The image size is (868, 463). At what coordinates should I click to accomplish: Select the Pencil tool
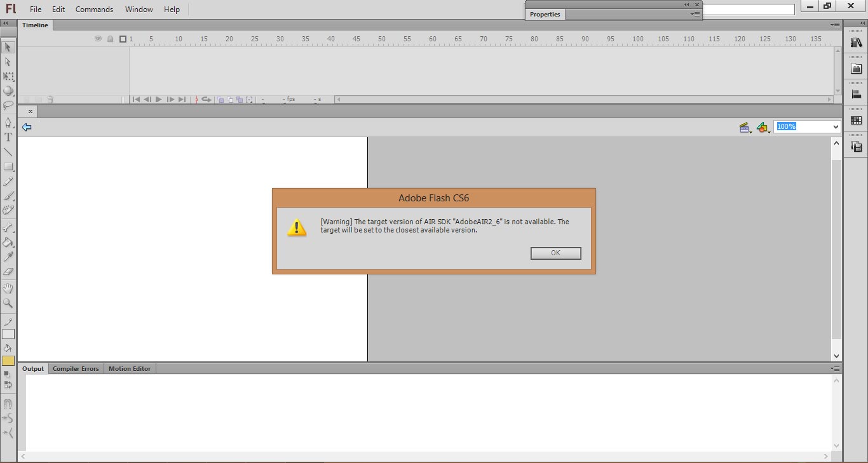[8, 182]
